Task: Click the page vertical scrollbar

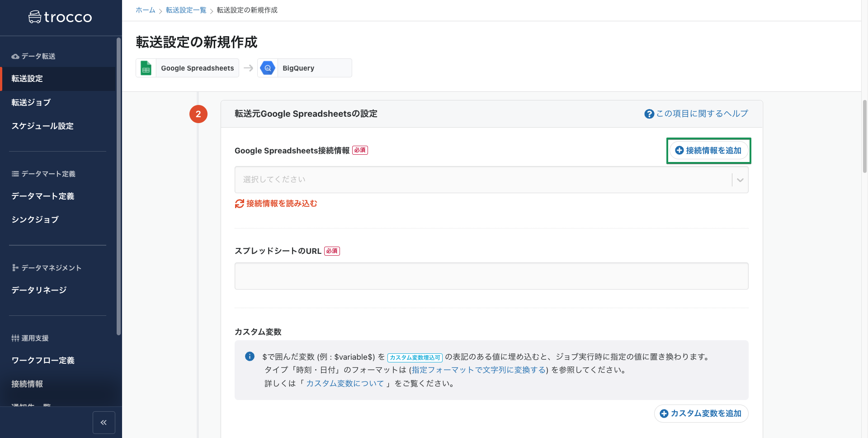Action: (865, 137)
